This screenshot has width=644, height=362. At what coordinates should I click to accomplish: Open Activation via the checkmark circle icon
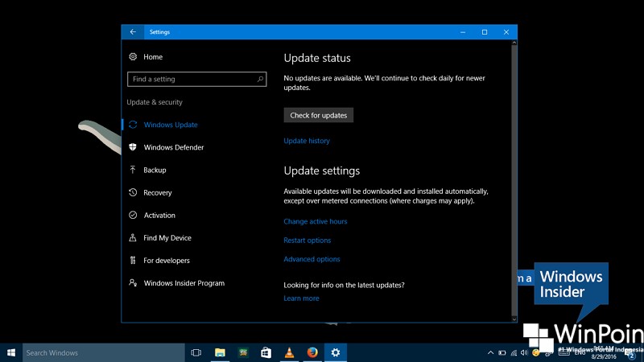(133, 215)
